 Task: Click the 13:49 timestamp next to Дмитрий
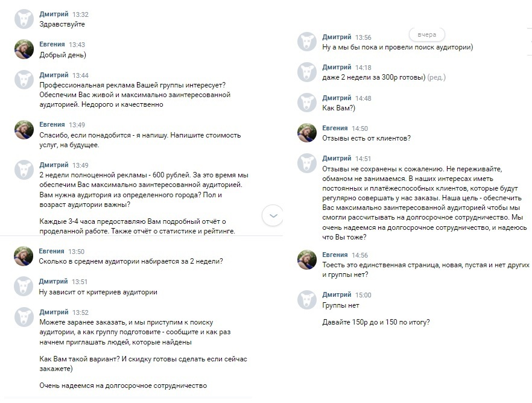80,165
